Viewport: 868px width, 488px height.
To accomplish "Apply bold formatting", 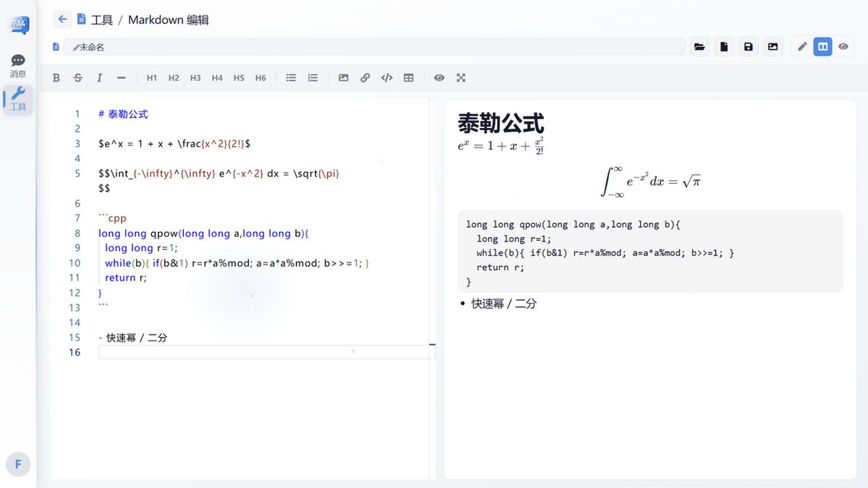I will click(x=56, y=78).
